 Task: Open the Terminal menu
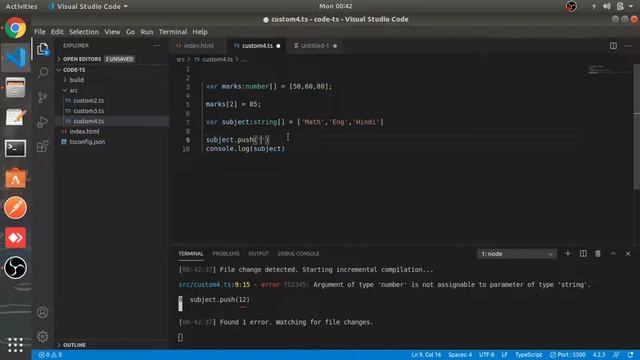[173, 32]
